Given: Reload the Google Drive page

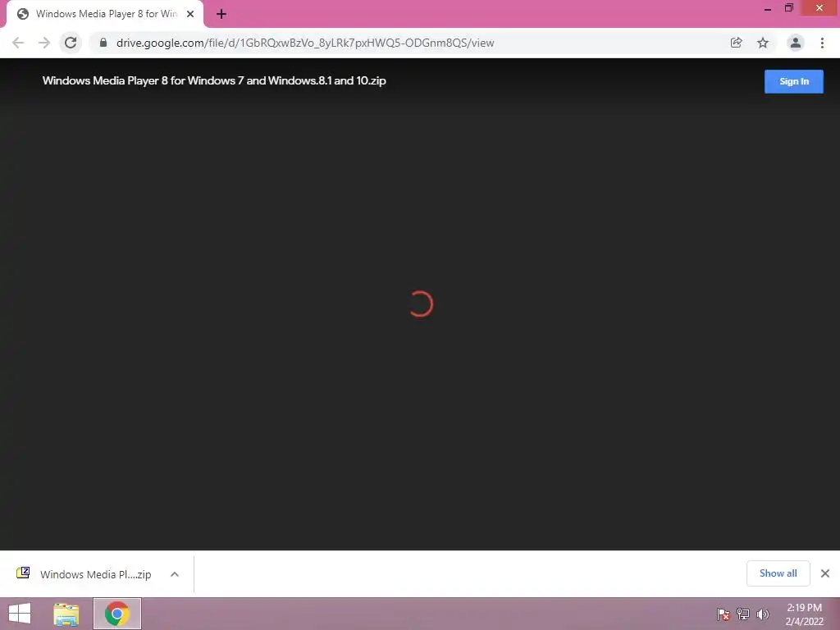Looking at the screenshot, I should pyautogui.click(x=71, y=43).
